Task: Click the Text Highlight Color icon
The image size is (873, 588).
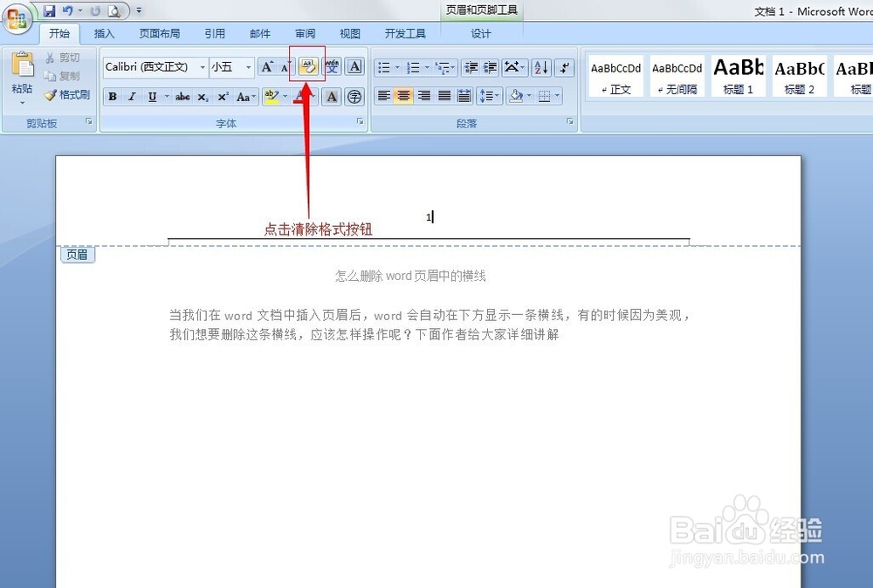Action: click(x=272, y=96)
